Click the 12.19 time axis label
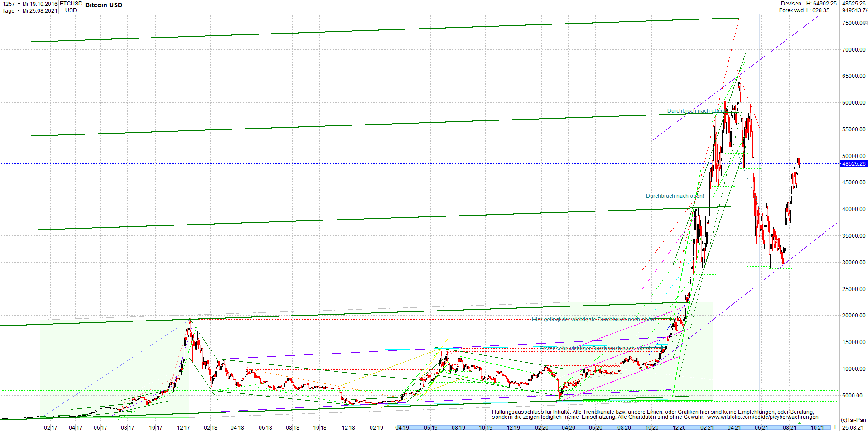This screenshot has width=868, height=431. click(x=513, y=428)
